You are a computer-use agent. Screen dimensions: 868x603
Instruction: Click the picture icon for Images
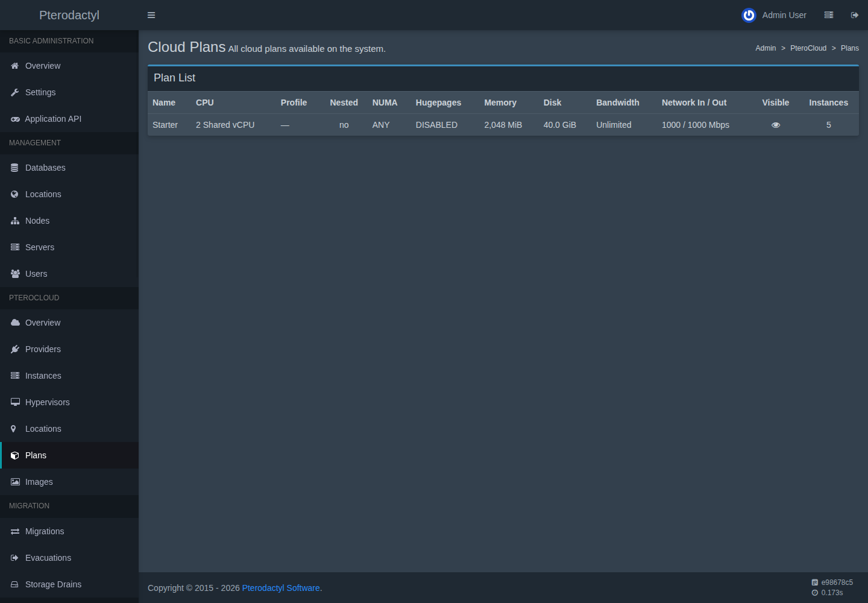15,482
